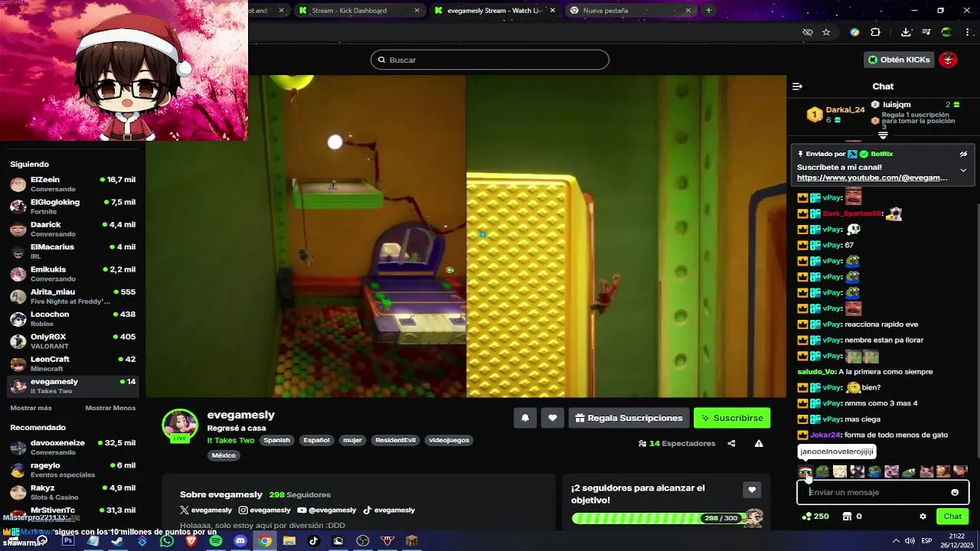Select the ResidentEvil tag
The width and height of the screenshot is (980, 551).
[395, 440]
